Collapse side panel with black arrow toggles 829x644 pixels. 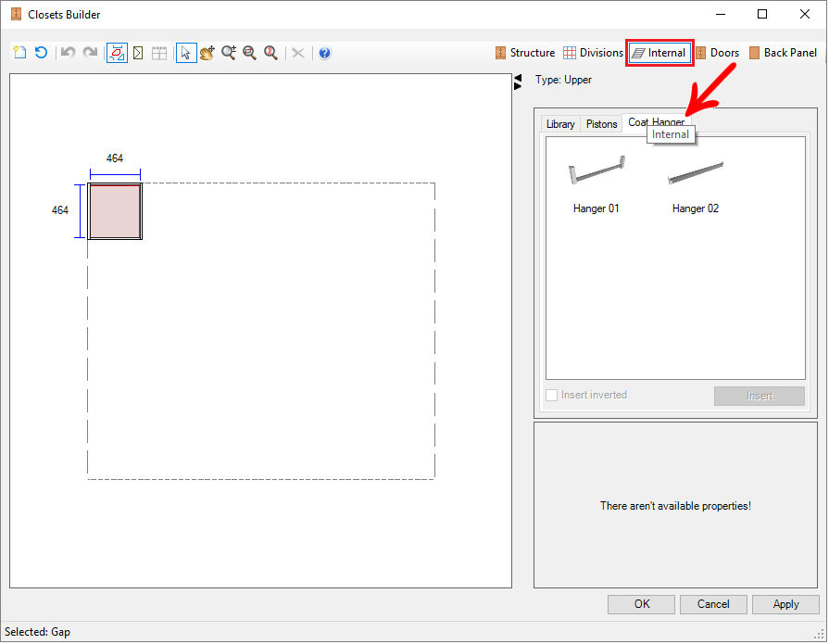click(x=518, y=82)
